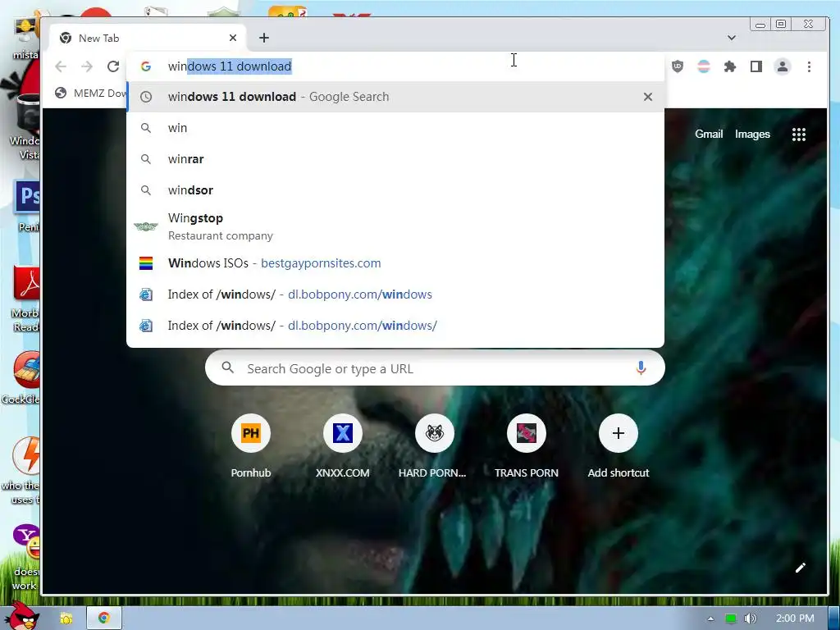Choose the 'win' search suggestion
Screen dimensions: 840x630
[x=395, y=128]
